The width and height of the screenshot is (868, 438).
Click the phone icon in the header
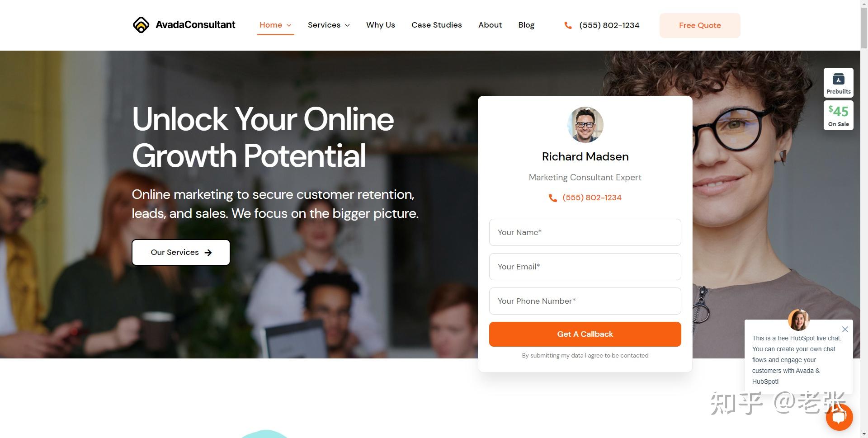(x=568, y=25)
